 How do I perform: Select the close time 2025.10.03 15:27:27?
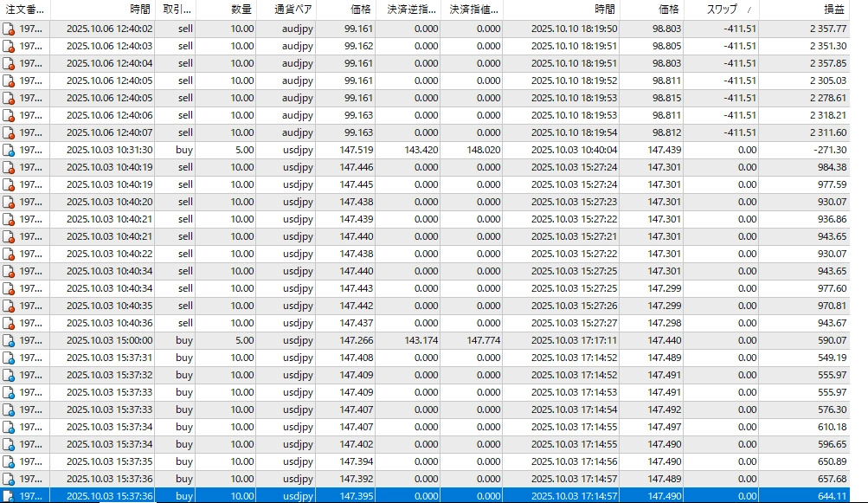pos(574,324)
